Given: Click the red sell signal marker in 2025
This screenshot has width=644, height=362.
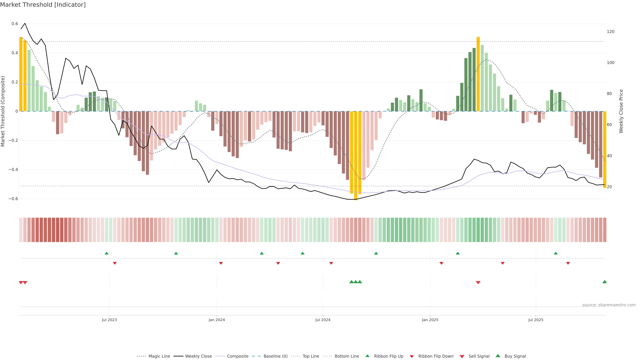Looking at the screenshot, I should 478,283.
